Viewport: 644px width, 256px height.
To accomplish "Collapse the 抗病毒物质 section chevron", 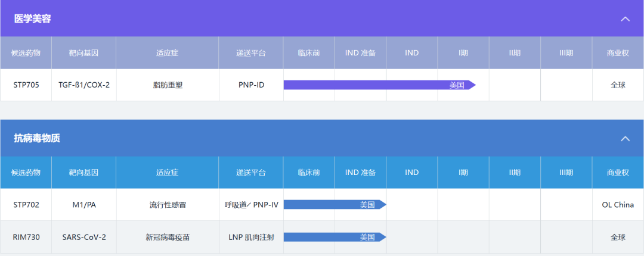I will (x=625, y=139).
